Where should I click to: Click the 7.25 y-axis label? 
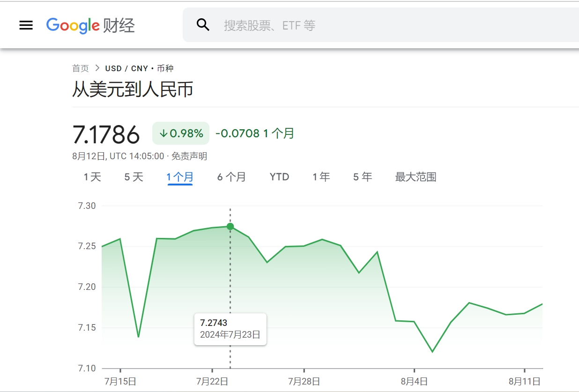(x=87, y=246)
